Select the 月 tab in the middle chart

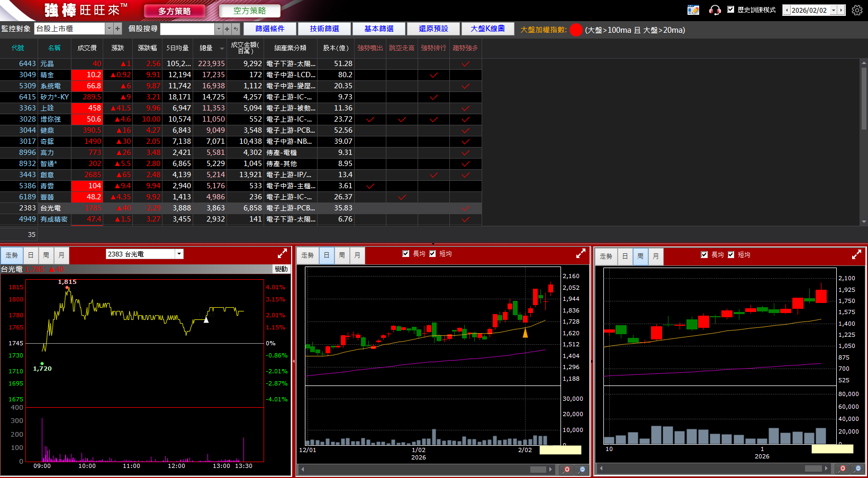coord(357,255)
